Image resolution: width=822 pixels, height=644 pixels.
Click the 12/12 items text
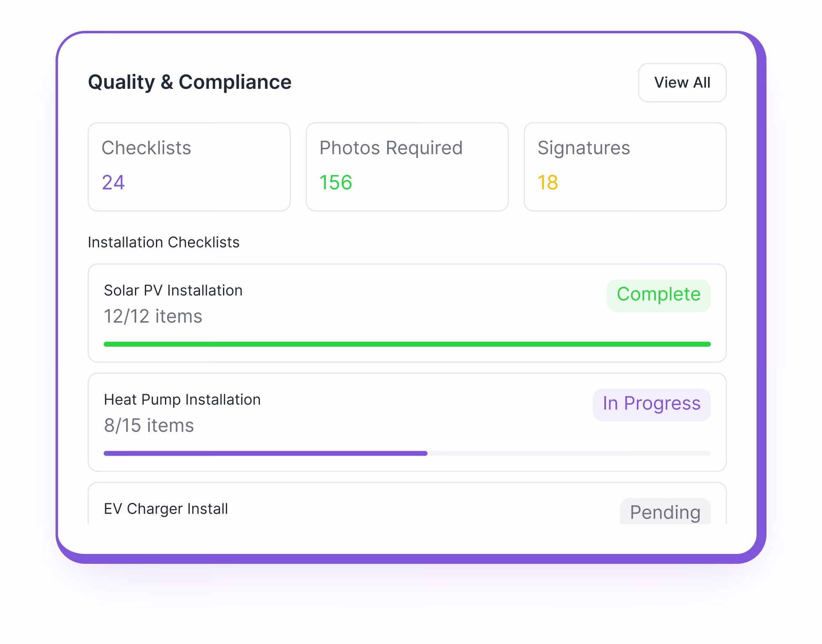click(x=153, y=316)
